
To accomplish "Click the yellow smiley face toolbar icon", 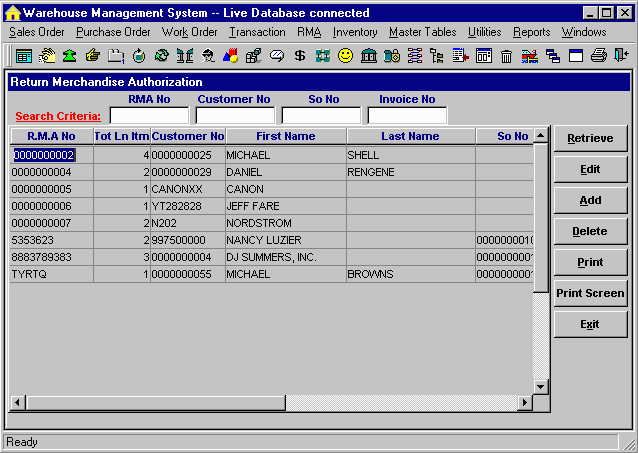I will [x=345, y=56].
